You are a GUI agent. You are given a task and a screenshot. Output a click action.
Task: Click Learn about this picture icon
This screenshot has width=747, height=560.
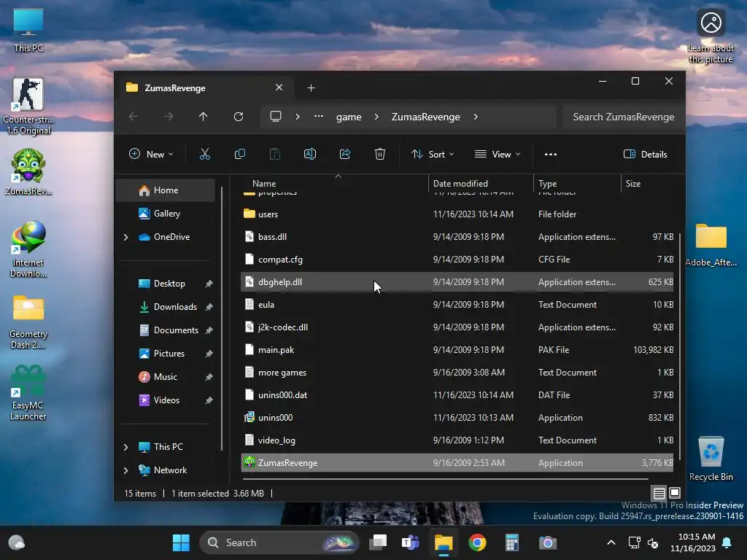tap(711, 36)
